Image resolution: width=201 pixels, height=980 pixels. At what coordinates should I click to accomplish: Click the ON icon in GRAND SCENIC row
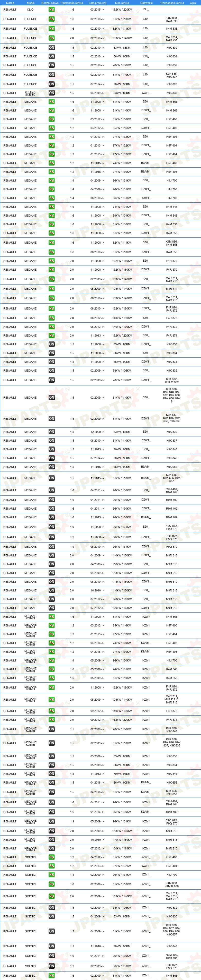(51, 93)
